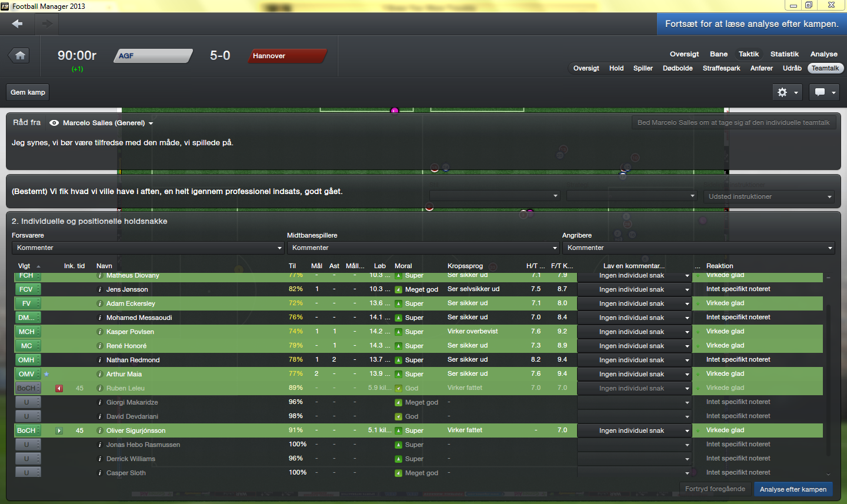Click info icon for David Devdariani

[x=100, y=416]
